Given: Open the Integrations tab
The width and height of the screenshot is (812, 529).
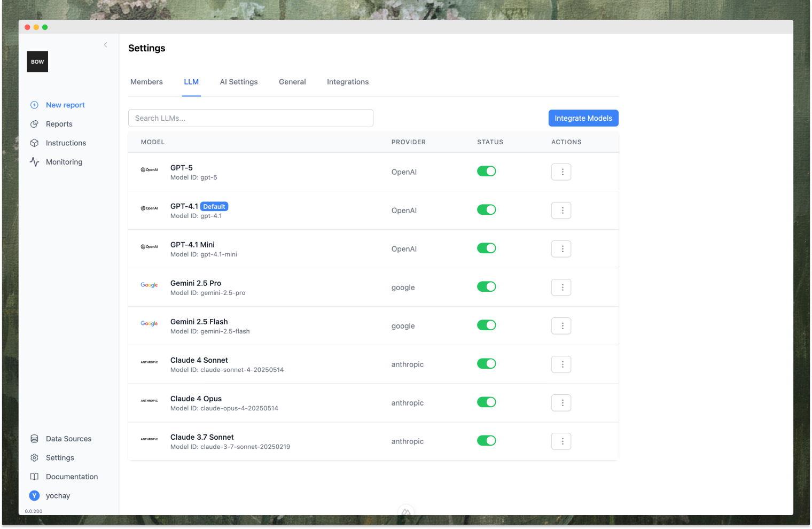Looking at the screenshot, I should click(x=348, y=82).
